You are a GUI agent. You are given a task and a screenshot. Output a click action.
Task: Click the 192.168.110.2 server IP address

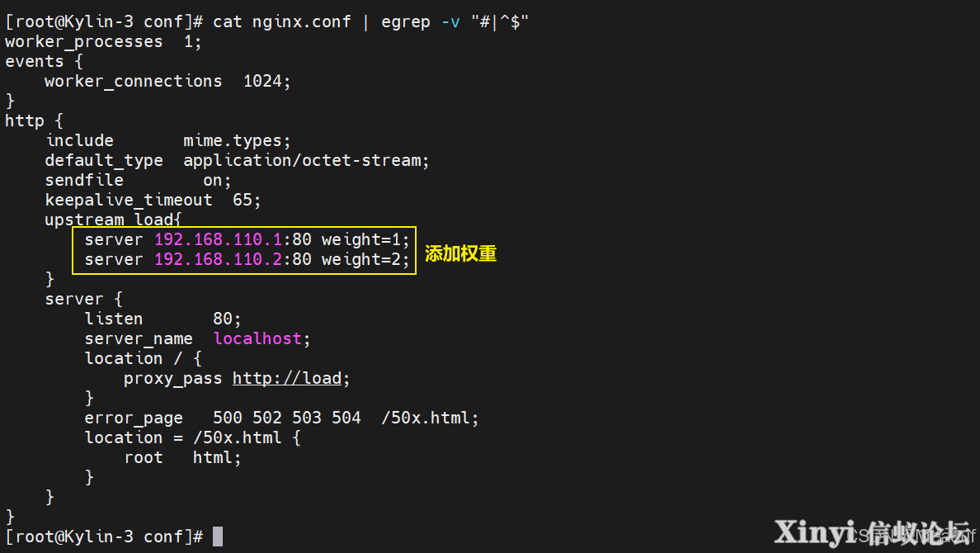[x=218, y=260]
